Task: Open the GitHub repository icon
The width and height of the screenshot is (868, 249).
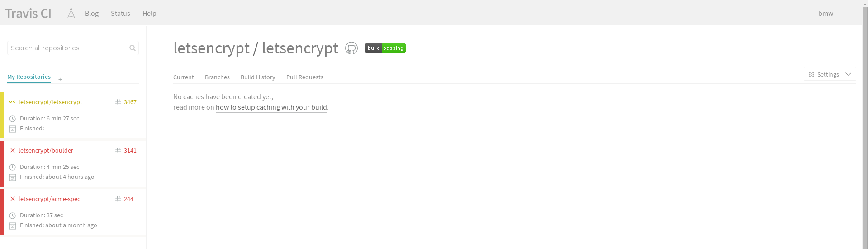Action: (351, 48)
